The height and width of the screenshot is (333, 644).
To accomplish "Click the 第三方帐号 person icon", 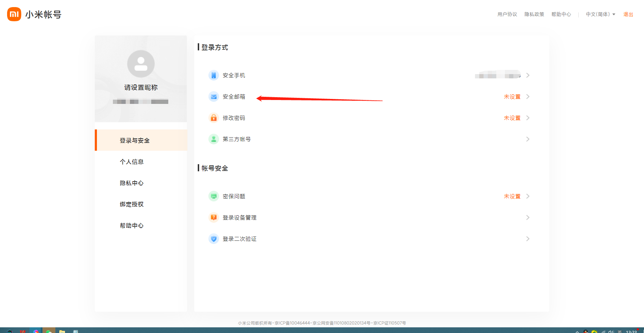I will [x=214, y=139].
